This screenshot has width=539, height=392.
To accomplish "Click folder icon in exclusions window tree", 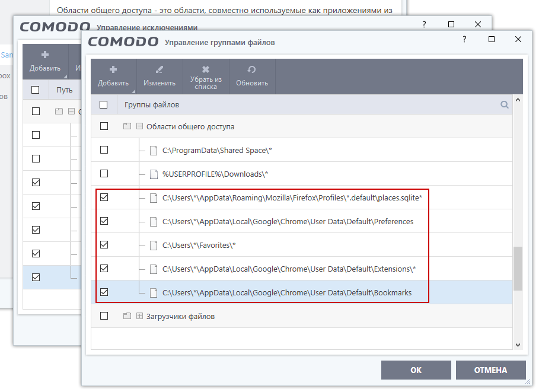I will [x=59, y=111].
